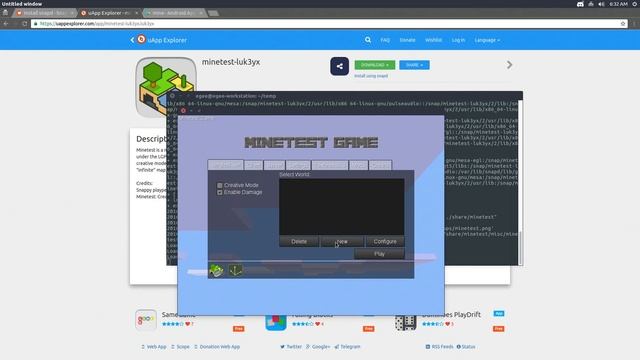
Task: Open the Texturepacks tab in Minetest menu
Action: 330,165
